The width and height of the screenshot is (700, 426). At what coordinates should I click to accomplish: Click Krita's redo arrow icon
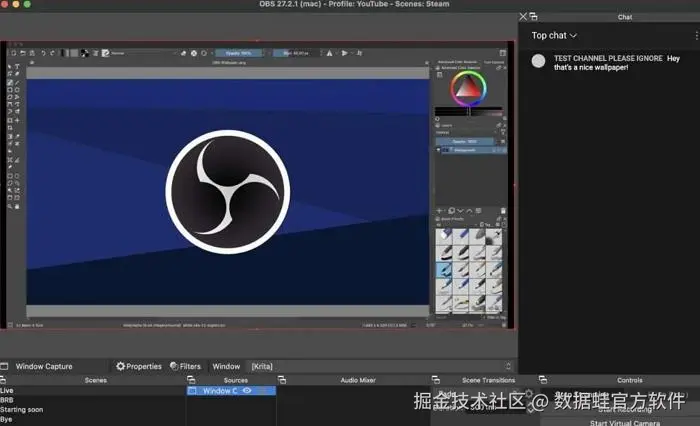click(52, 53)
